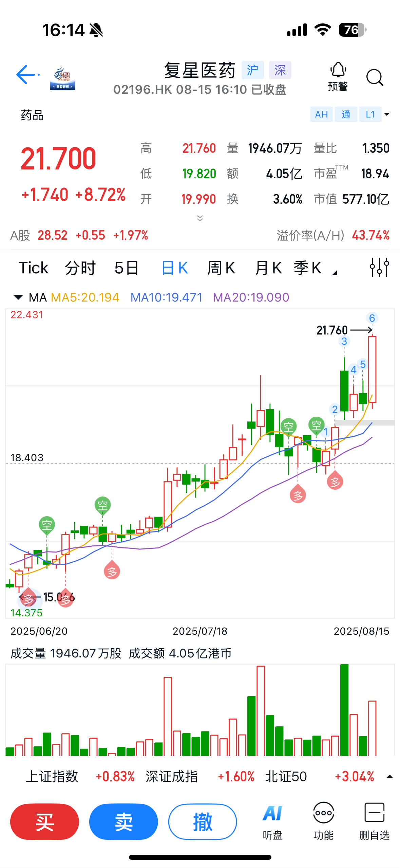400x868 pixels.
Task: Tap the 低 19.820 low price
Action: 178,174
